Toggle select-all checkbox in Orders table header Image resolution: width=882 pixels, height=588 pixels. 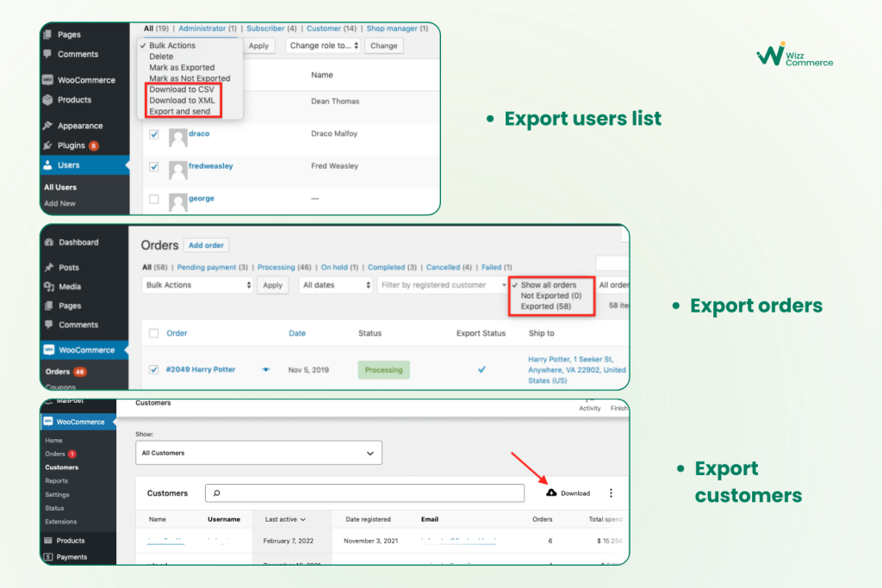(153, 333)
